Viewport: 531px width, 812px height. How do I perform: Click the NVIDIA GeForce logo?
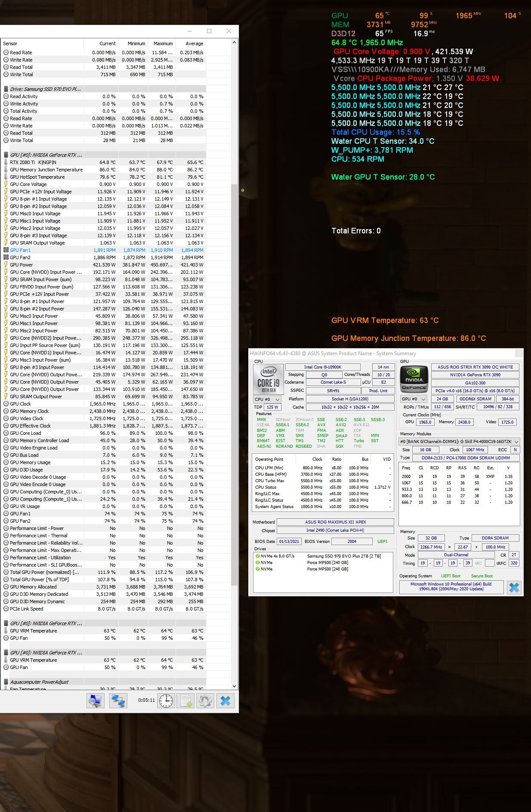coord(414,379)
